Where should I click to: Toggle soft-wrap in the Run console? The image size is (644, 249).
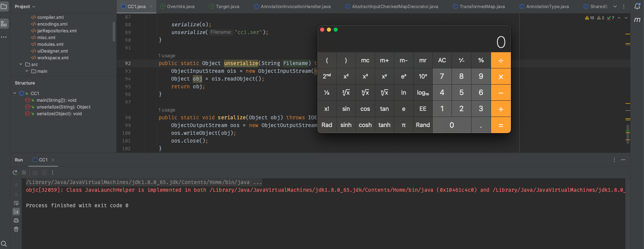pyautogui.click(x=16, y=203)
